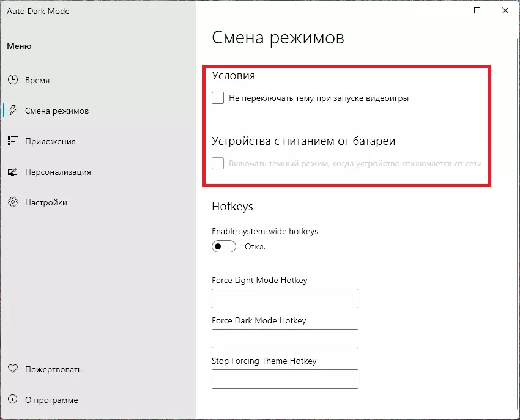Close the Auto Dark Mode window
Image resolution: width=520 pixels, height=420 pixels.
tap(505, 10)
